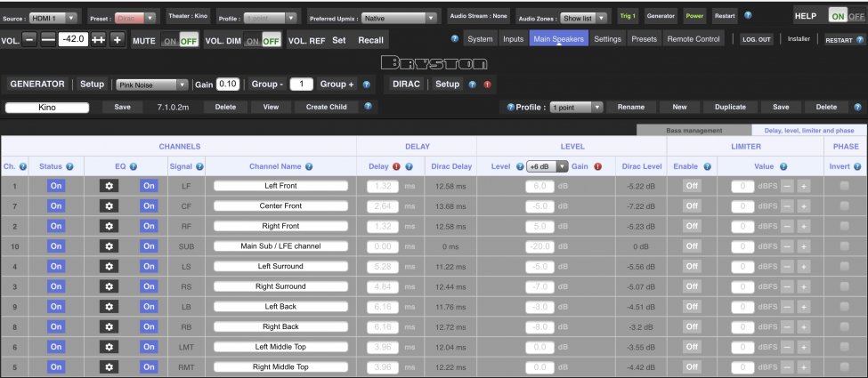Open the Profile 1 point dropdown near Rename
Screen dimensions: 868x378
coord(576,108)
